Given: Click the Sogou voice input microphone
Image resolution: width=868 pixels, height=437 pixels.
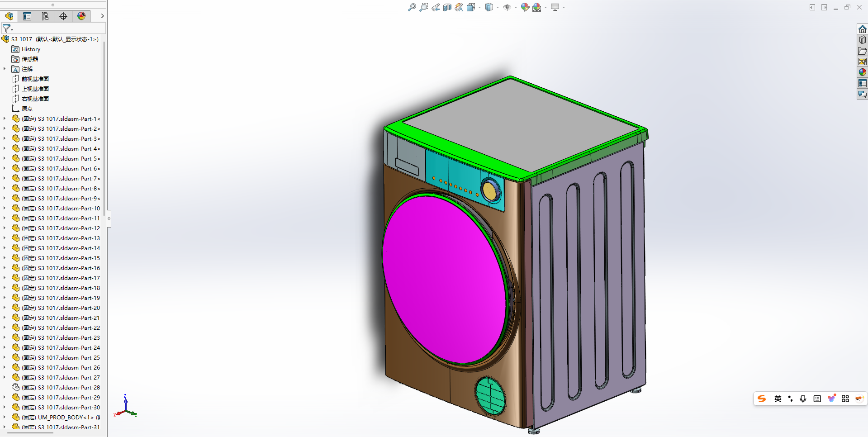Looking at the screenshot, I should (803, 399).
